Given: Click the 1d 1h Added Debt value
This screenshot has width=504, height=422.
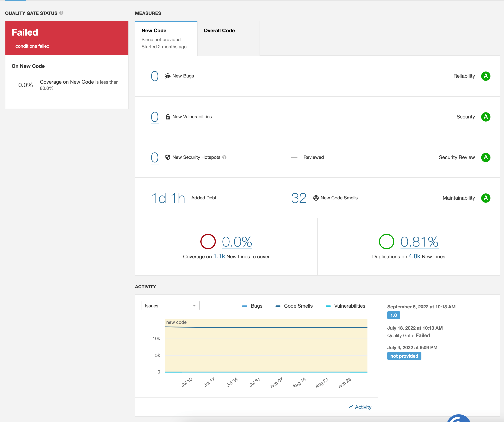Looking at the screenshot, I should pyautogui.click(x=168, y=198).
